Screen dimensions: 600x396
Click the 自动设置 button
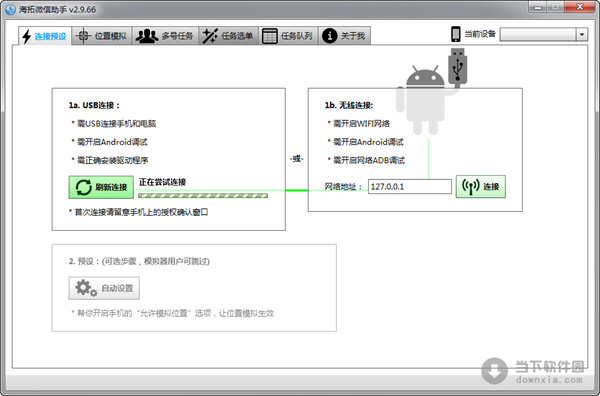(104, 288)
